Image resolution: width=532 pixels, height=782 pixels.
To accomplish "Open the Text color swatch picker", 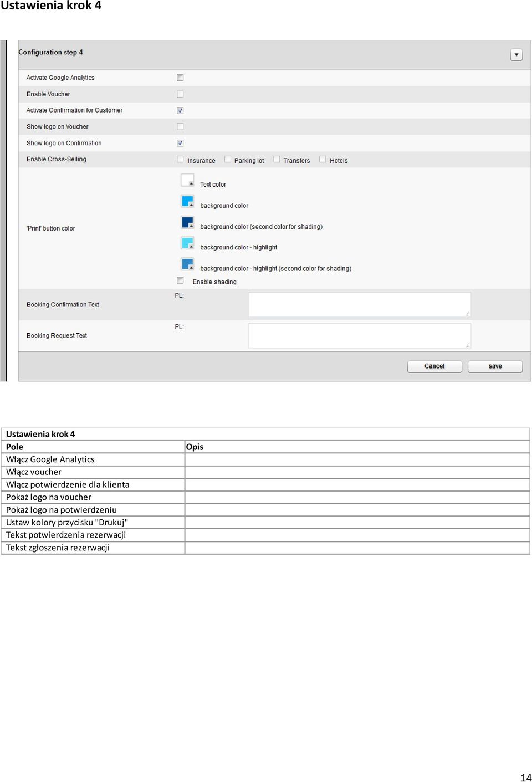I will click(x=187, y=180).
